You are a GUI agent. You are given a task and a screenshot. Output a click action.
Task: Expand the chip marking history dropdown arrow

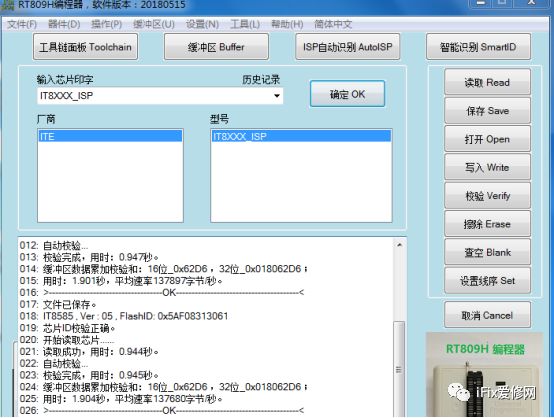277,96
